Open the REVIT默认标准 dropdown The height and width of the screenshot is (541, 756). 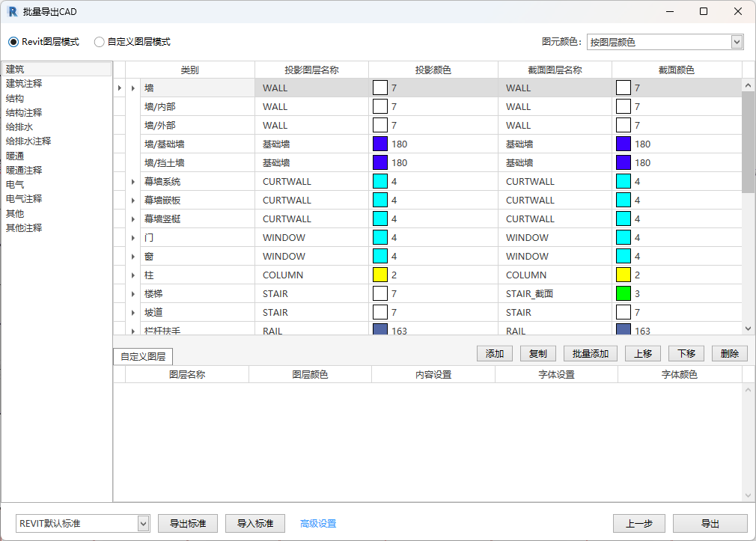pos(143,523)
